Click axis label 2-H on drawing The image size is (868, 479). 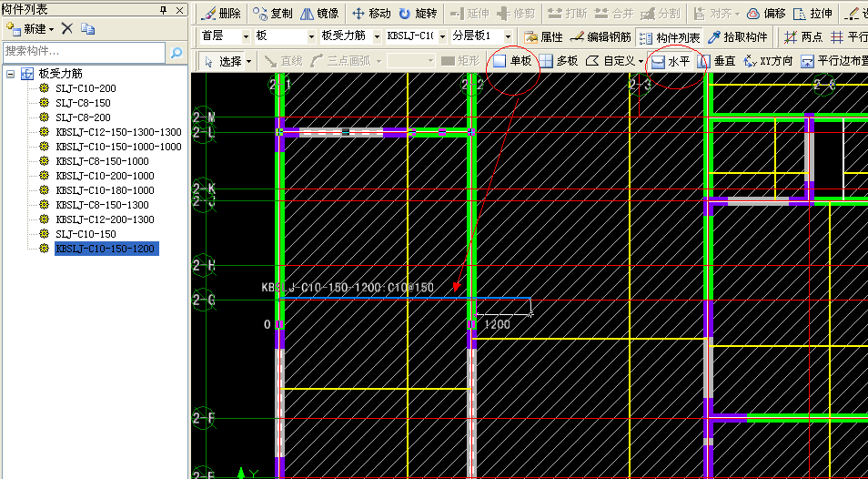(203, 266)
